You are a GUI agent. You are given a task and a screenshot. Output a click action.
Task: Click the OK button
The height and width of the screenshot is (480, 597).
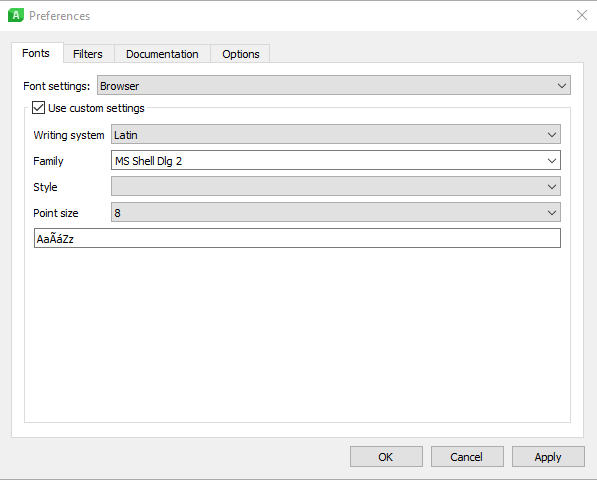point(386,456)
